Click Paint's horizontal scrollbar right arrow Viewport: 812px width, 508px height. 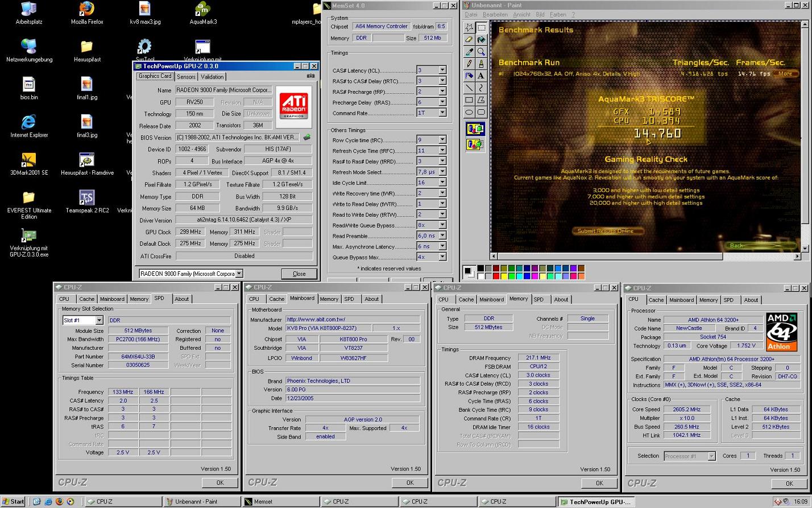[797, 257]
